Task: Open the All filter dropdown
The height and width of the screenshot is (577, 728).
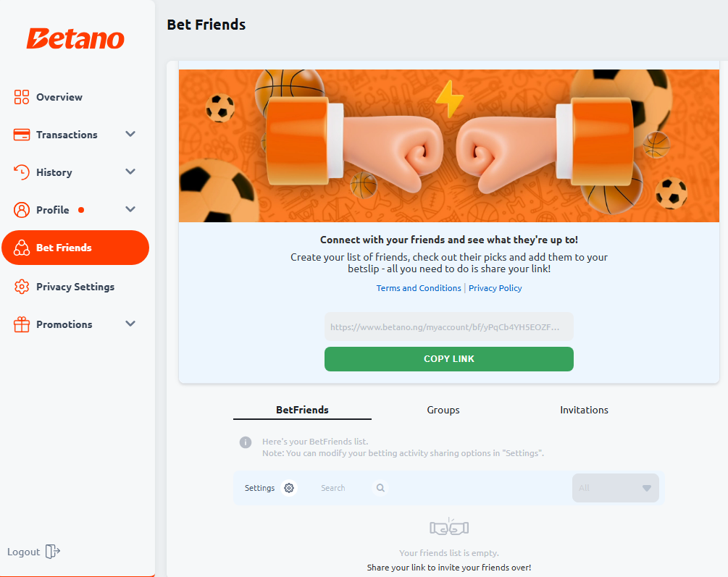Action: tap(616, 488)
